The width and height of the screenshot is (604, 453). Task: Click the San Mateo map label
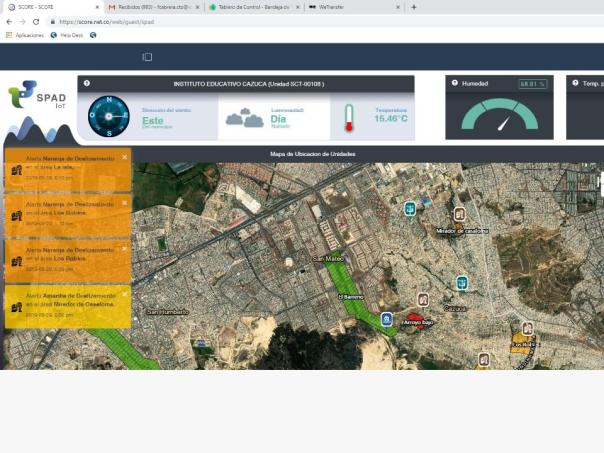(328, 259)
